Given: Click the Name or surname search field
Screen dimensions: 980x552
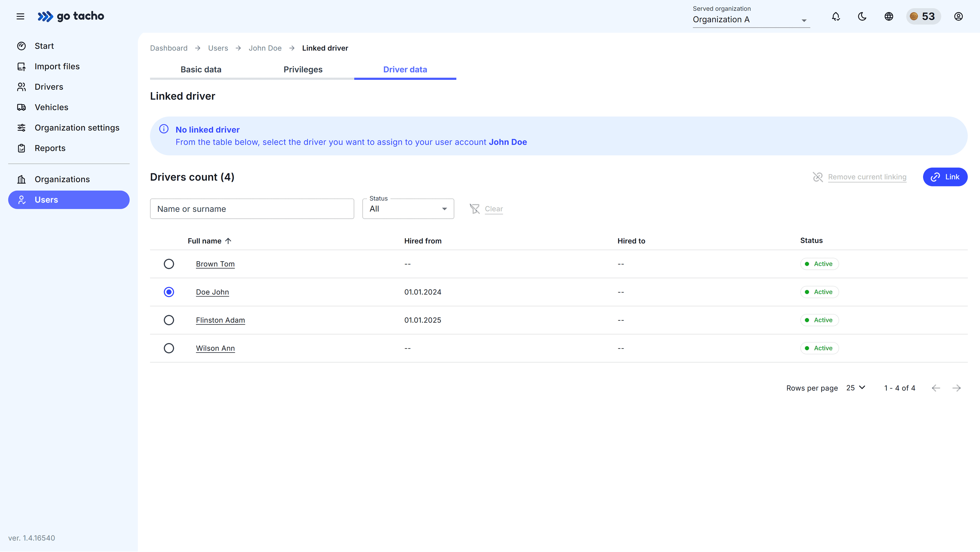Looking at the screenshot, I should (252, 209).
